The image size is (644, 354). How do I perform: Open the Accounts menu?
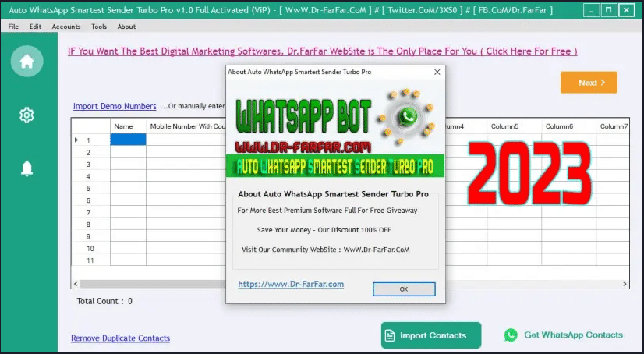(66, 27)
